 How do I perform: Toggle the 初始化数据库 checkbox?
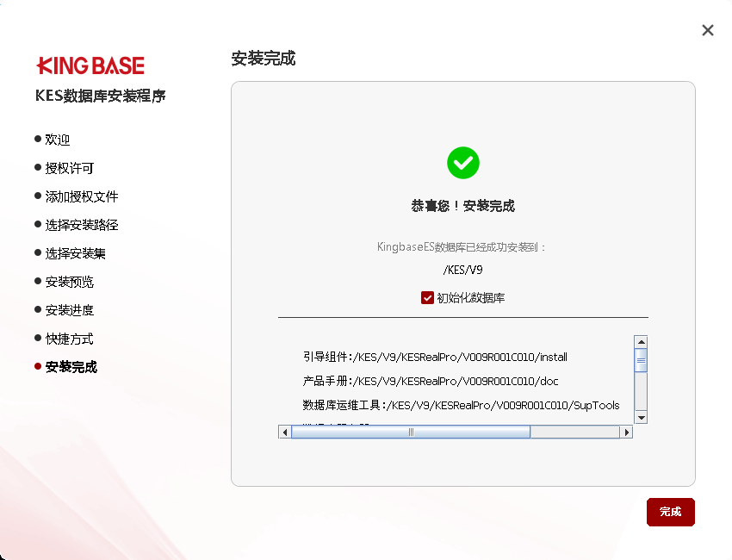(427, 298)
